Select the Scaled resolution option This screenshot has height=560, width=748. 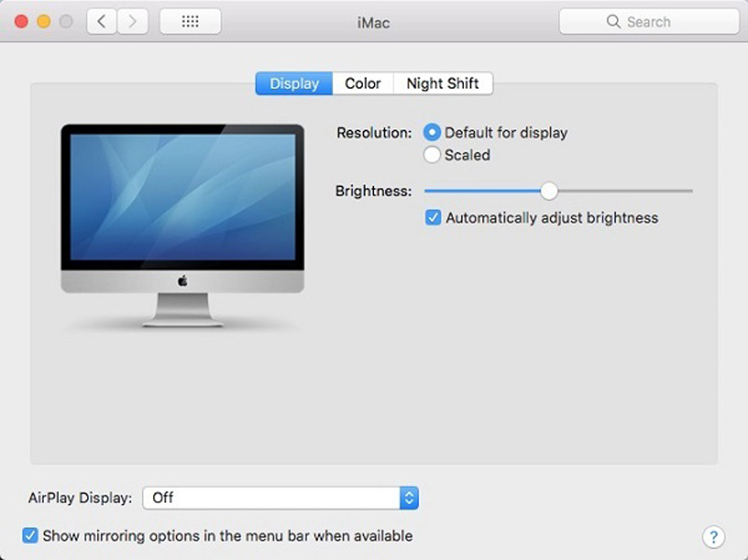point(431,155)
